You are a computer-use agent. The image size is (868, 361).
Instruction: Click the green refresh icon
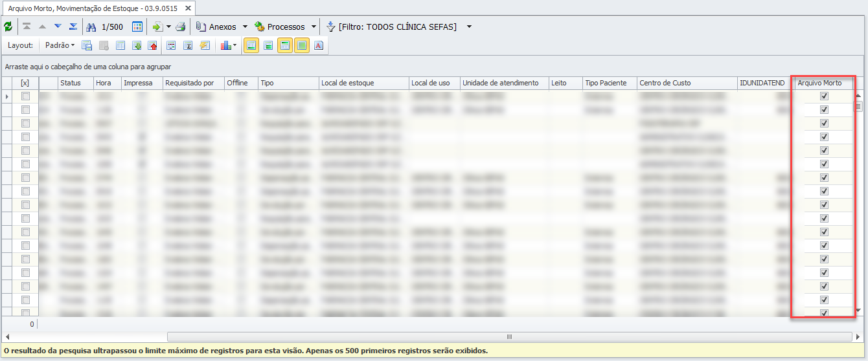[x=8, y=27]
